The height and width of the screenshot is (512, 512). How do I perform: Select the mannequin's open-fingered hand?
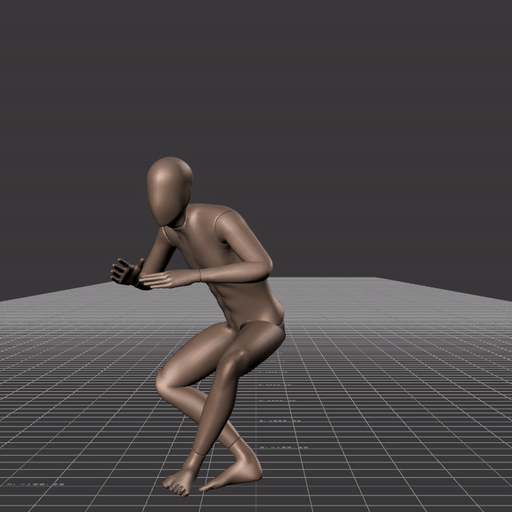127,271
